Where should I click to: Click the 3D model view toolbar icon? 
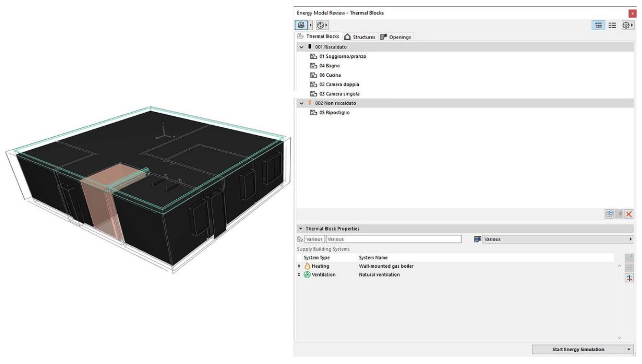[x=301, y=25]
